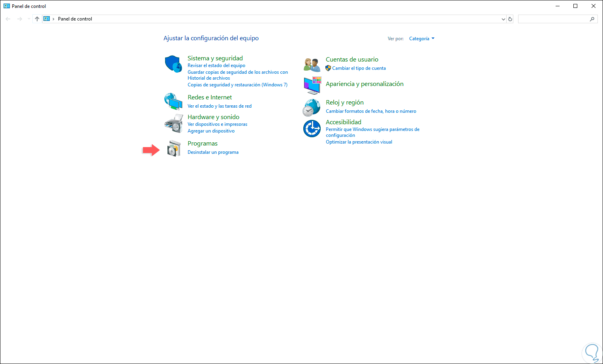Click the Panel de control title bar icon

[x=6, y=6]
